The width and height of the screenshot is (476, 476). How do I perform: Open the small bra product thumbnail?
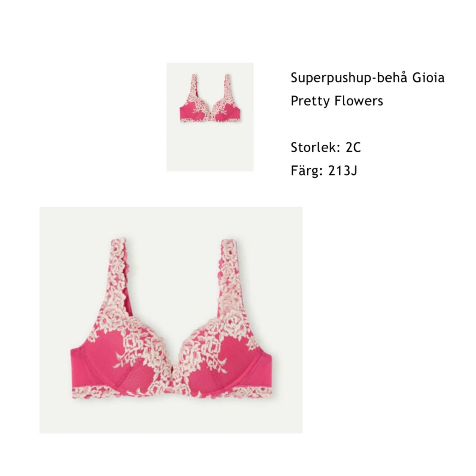point(210,117)
